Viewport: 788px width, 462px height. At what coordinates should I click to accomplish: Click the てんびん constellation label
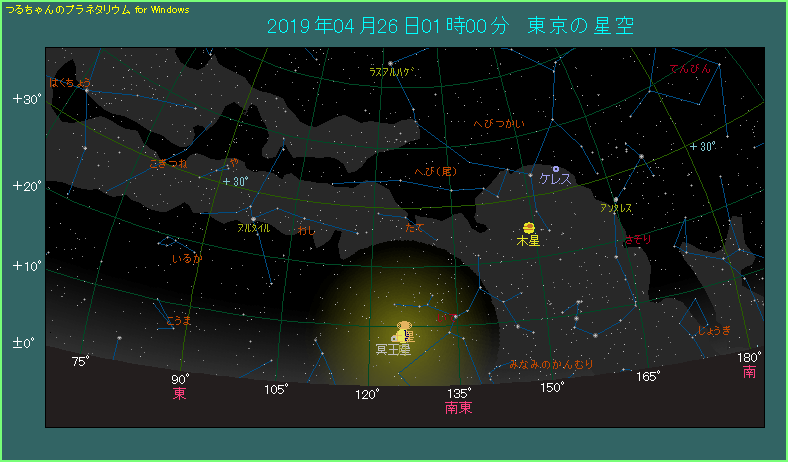(x=690, y=69)
